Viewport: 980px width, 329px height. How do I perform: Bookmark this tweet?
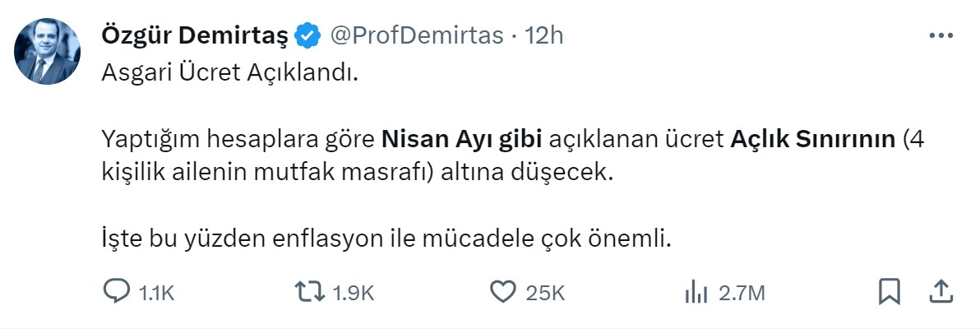pos(890,291)
